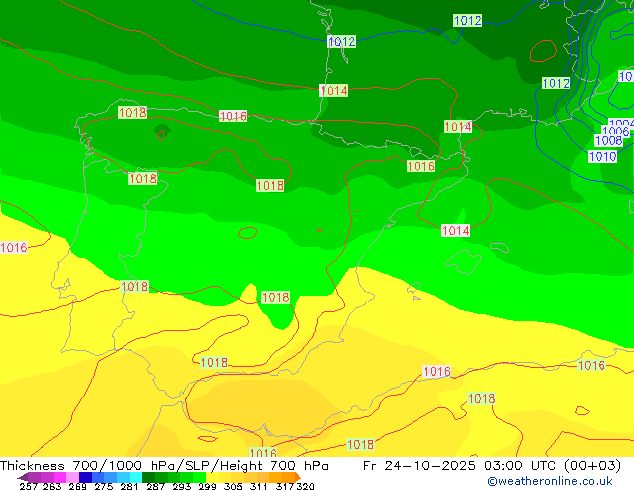Click the dark navy blue legend swatch

click(85, 477)
